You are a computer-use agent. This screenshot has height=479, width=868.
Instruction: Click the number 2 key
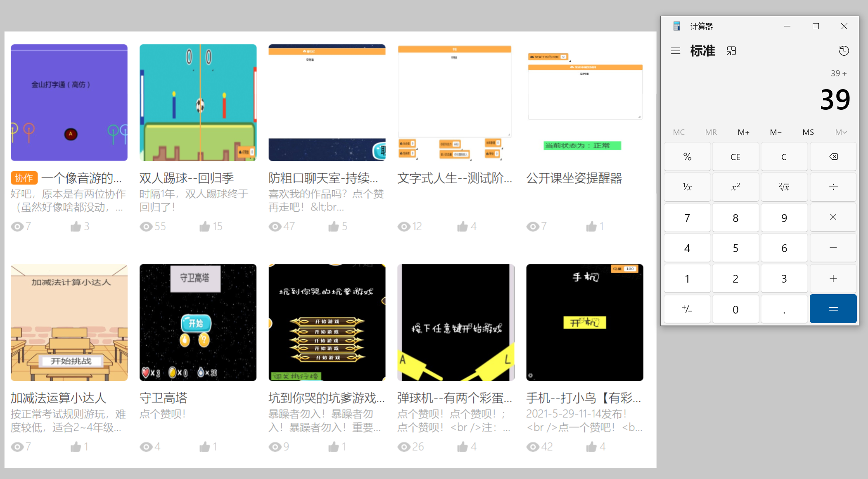coord(736,278)
